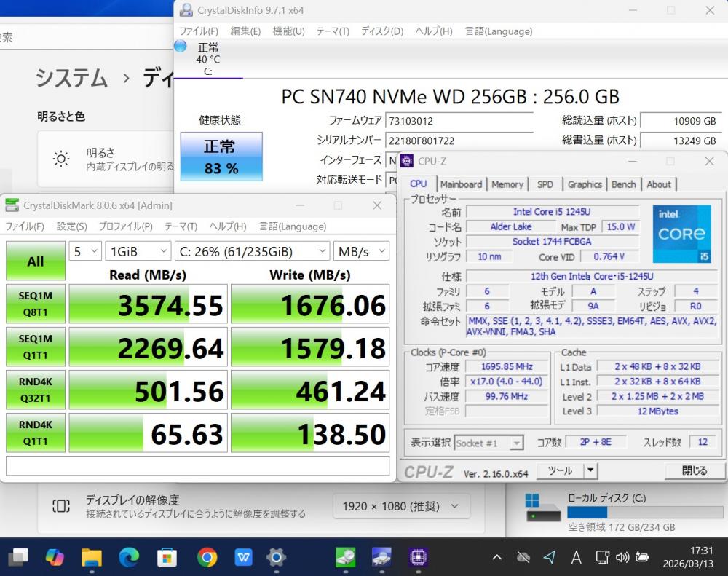Switch to Graphics tab in CPU-Z

(585, 184)
